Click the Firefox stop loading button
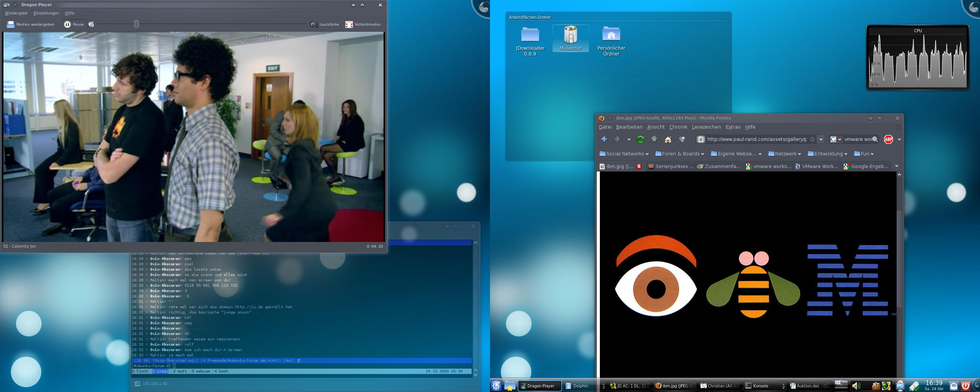The width and height of the screenshot is (980, 392). click(x=654, y=139)
